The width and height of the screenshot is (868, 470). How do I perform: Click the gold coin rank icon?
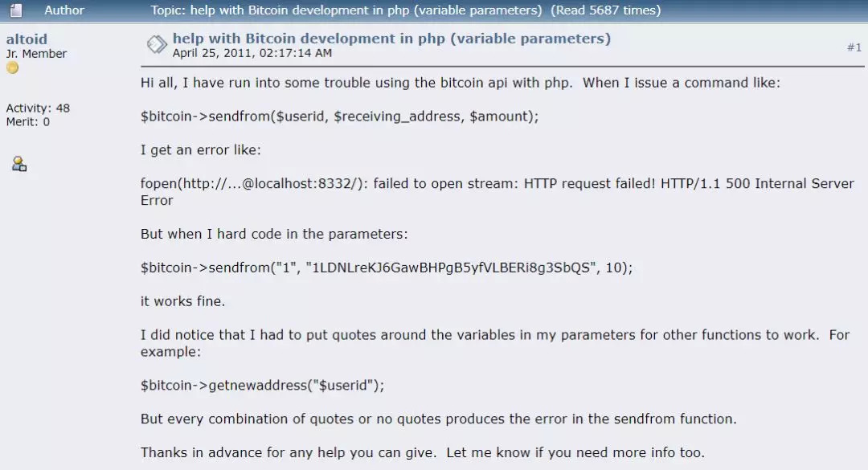pos(12,68)
